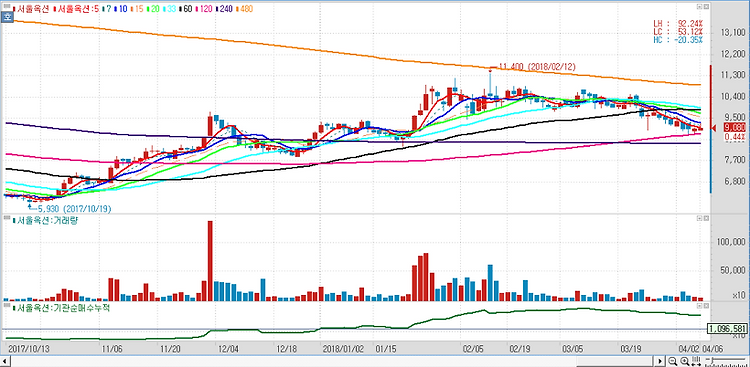750x367 pixels.
Task: Click the first 서울옥션 price legend label
Action: pyautogui.click(x=32, y=9)
